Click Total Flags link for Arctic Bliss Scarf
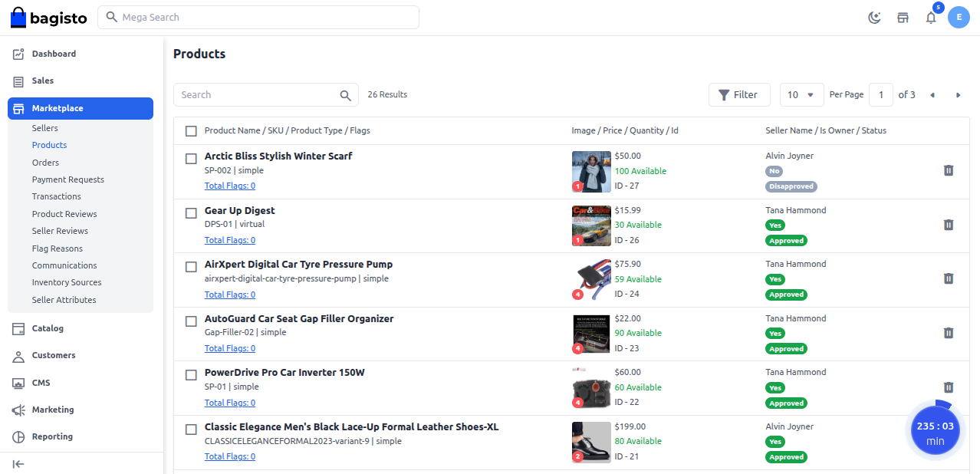This screenshot has width=980, height=474. click(230, 186)
